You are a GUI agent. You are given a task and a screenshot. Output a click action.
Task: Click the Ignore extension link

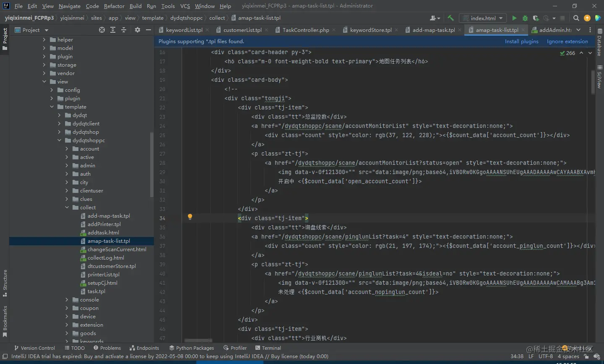567,41
